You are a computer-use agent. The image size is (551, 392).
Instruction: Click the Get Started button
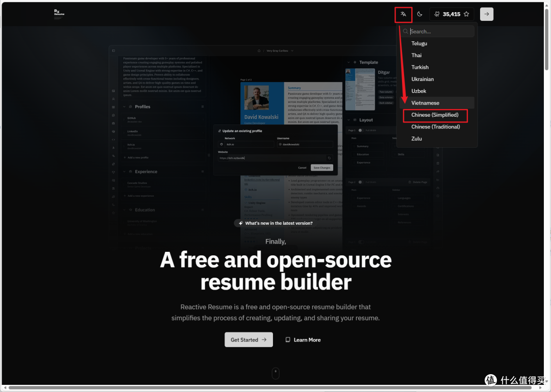coord(249,339)
